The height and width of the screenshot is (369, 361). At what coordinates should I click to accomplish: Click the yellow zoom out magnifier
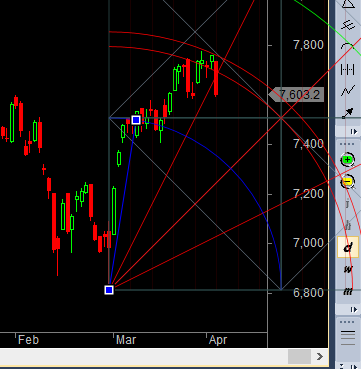(x=348, y=182)
